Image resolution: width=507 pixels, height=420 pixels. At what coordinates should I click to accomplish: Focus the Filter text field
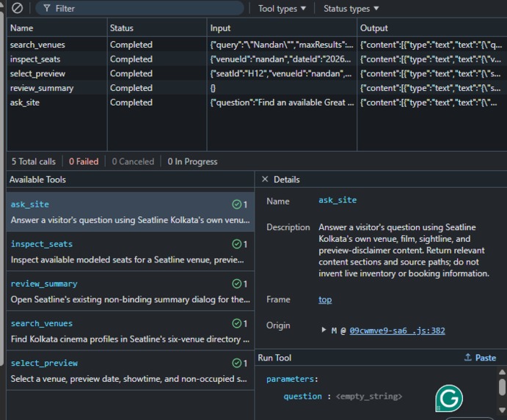pos(139,8)
